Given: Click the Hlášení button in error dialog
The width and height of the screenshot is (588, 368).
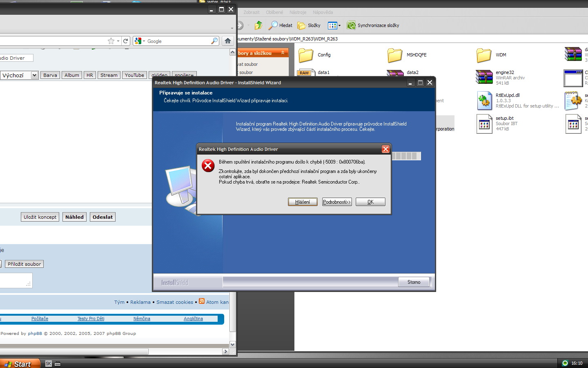Looking at the screenshot, I should point(303,202).
